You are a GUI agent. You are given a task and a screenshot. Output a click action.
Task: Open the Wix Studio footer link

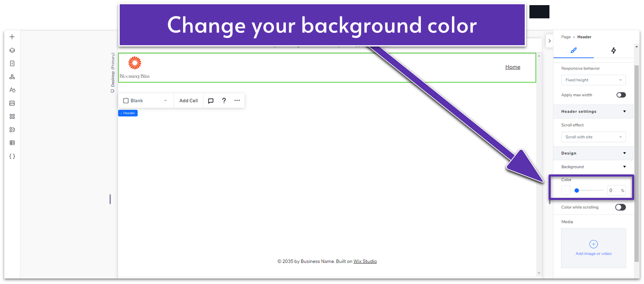(365, 261)
